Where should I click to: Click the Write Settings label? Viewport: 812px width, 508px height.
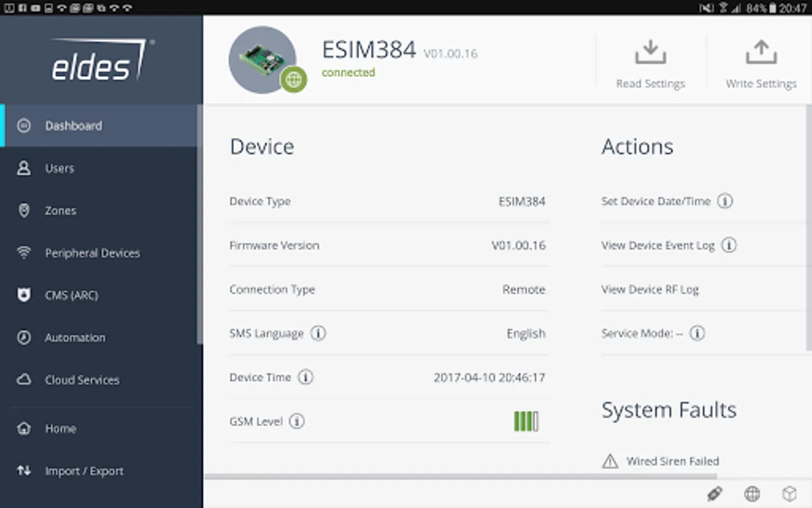[x=761, y=84]
